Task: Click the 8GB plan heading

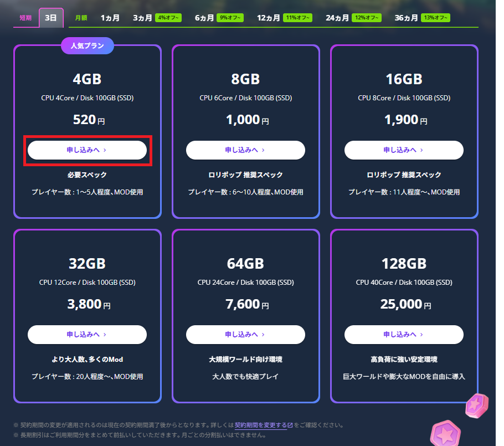Action: click(245, 79)
